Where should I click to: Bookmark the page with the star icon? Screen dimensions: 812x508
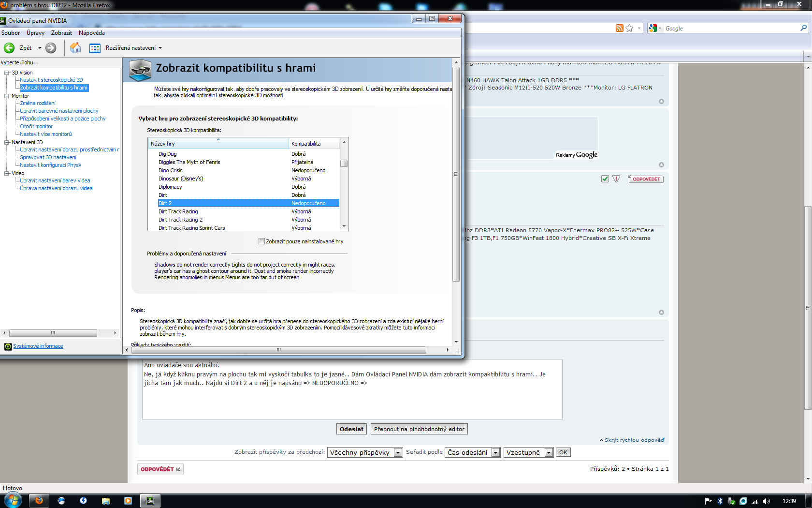629,29
